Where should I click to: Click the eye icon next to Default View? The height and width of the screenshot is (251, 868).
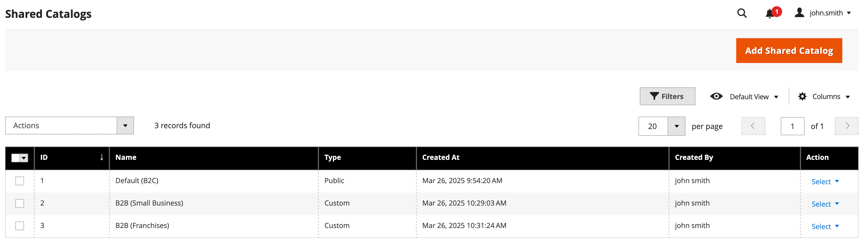716,96
